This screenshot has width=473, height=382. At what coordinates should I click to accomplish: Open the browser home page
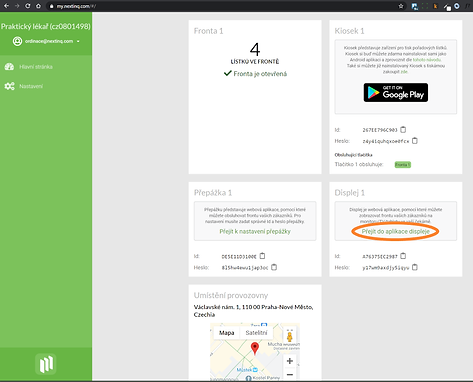38,6
